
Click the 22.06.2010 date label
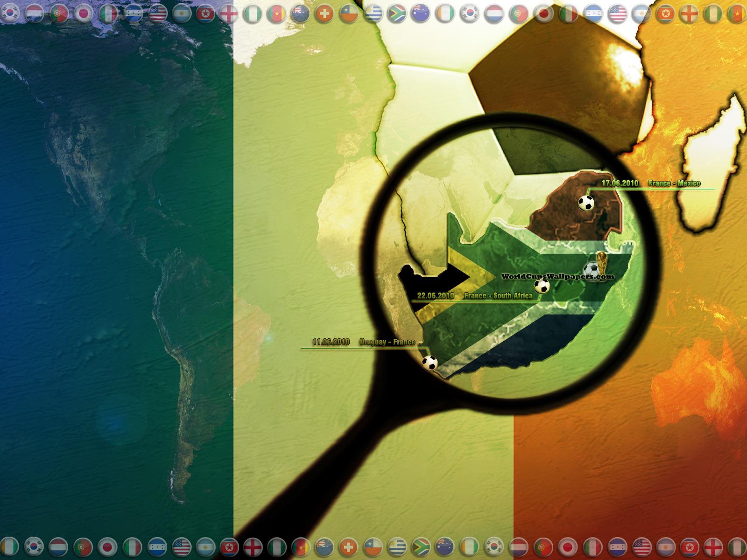[x=435, y=296]
